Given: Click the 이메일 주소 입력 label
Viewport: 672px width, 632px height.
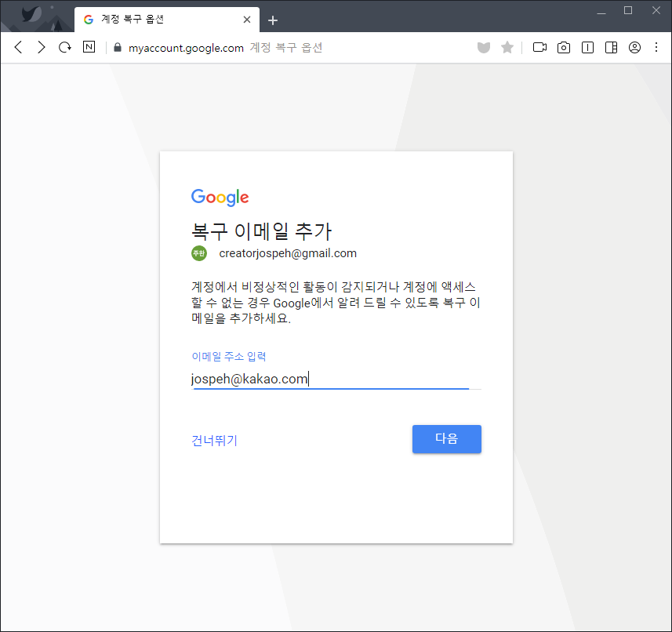Looking at the screenshot, I should tap(229, 356).
